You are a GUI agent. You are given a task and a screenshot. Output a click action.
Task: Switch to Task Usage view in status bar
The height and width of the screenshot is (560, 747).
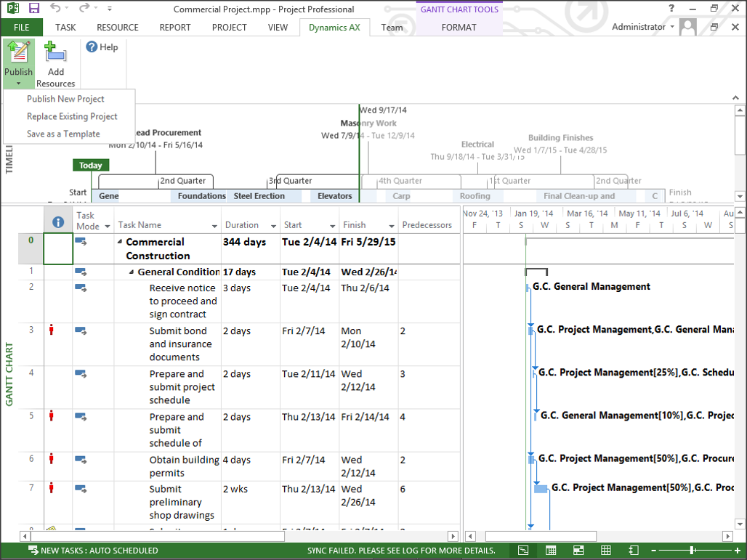[552, 551]
